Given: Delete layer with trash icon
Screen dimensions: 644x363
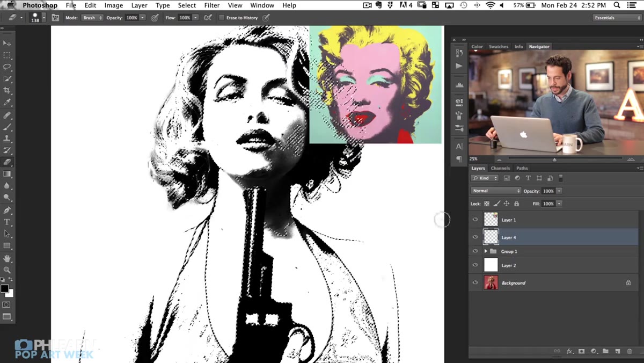Looking at the screenshot, I should coord(630,351).
